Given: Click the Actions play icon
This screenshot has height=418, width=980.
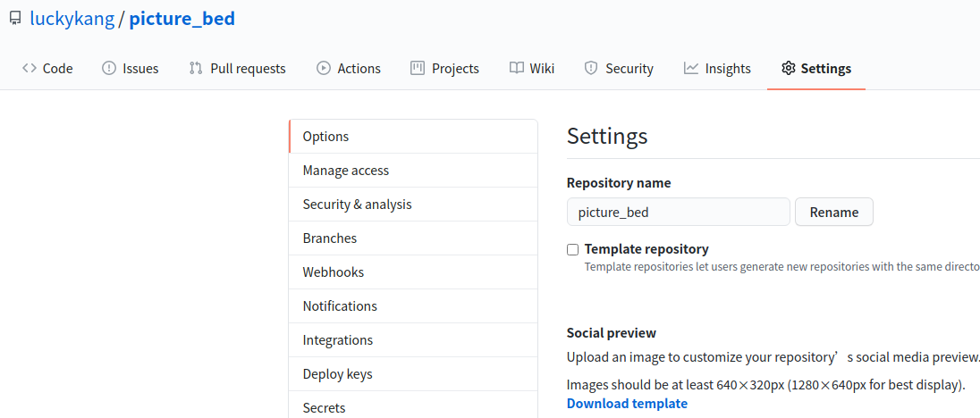Looking at the screenshot, I should click(x=324, y=68).
